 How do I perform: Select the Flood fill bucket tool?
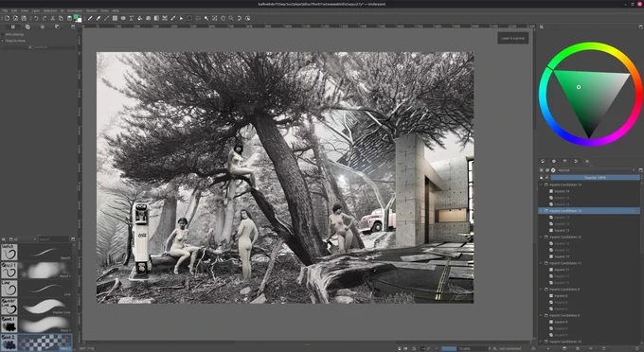coord(139,19)
